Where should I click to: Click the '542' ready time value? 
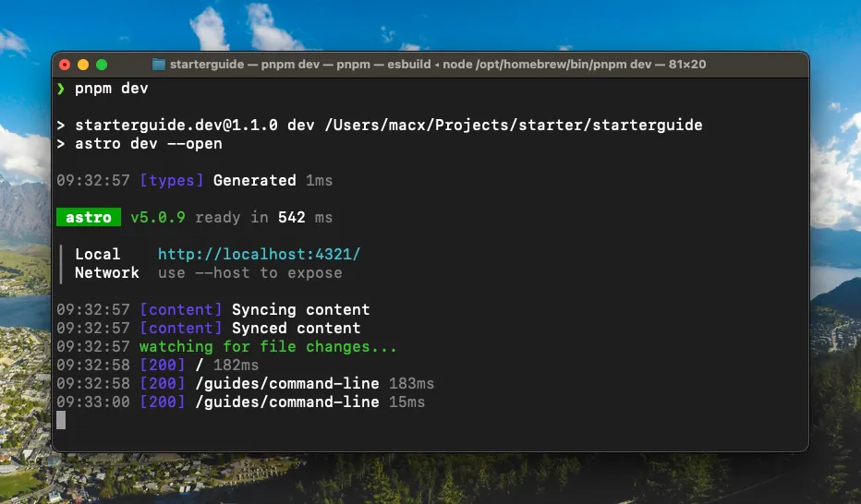point(292,218)
